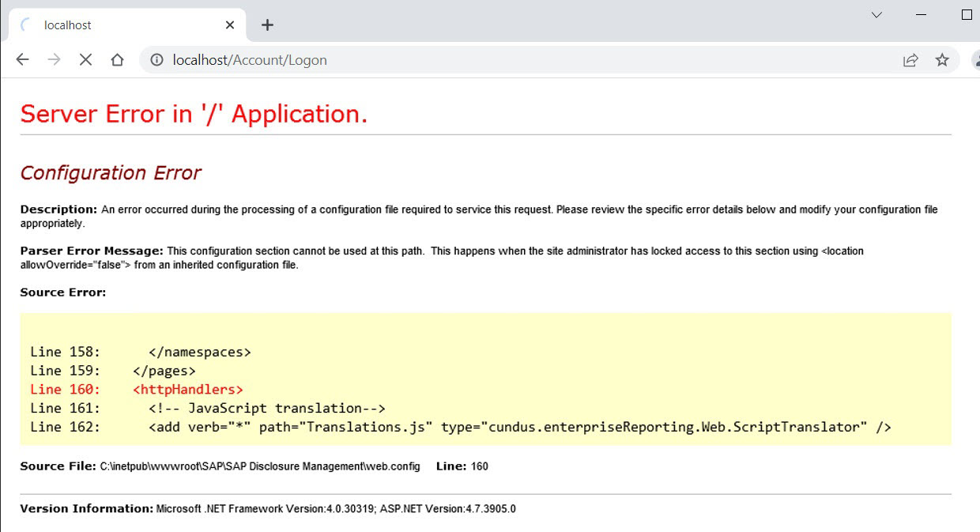Select the localhost tab

(x=126, y=25)
